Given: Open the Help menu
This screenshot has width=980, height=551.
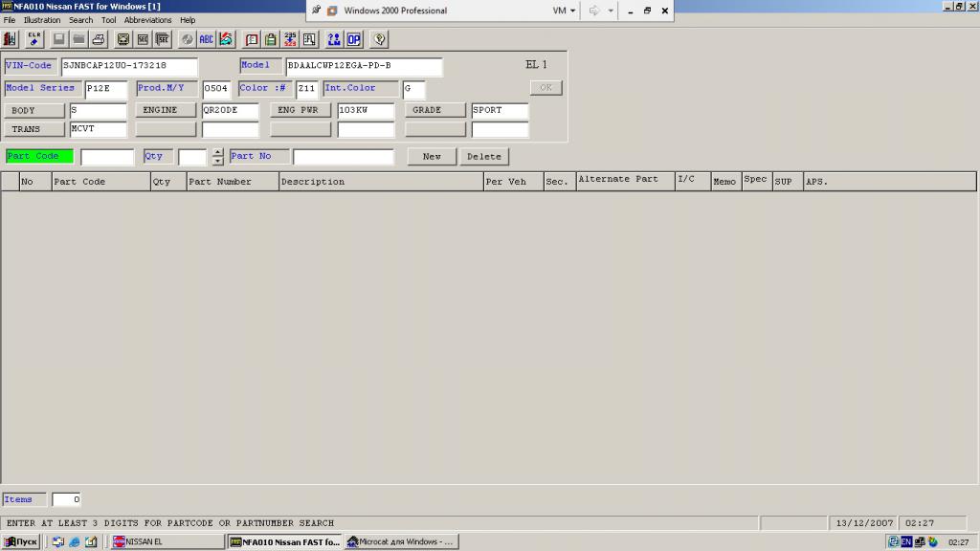Looking at the screenshot, I should point(188,20).
